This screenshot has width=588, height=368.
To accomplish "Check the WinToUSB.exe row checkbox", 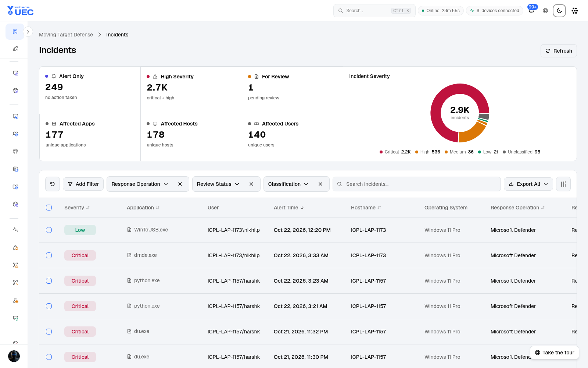I will (x=49, y=230).
